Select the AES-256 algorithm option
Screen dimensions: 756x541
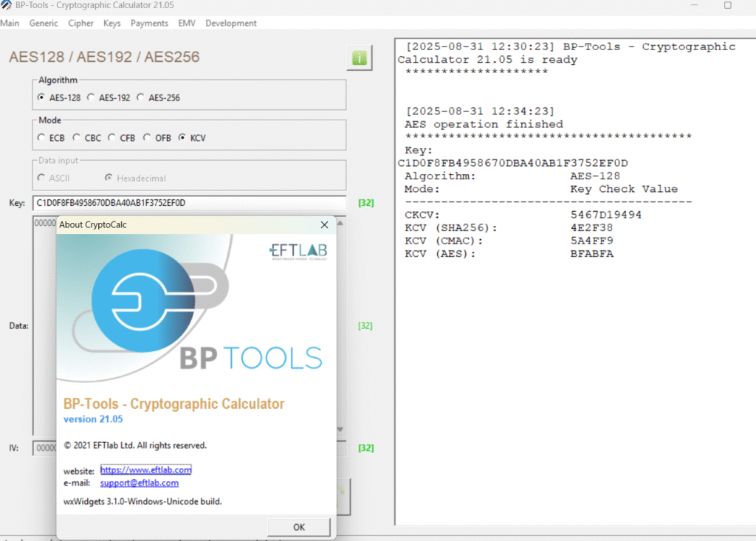pos(141,97)
